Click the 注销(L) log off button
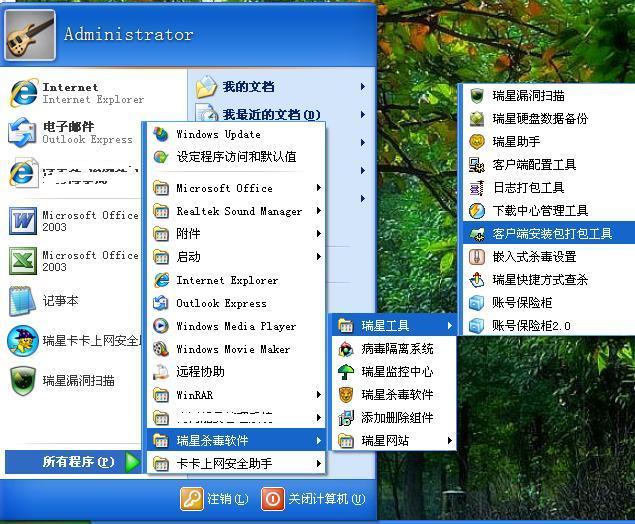 click(x=215, y=498)
